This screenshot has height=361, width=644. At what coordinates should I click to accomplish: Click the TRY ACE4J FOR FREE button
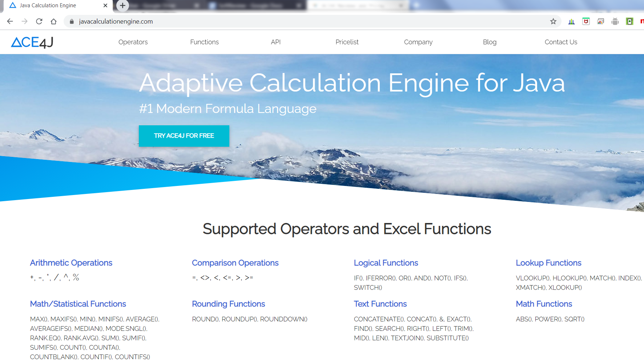tap(184, 136)
